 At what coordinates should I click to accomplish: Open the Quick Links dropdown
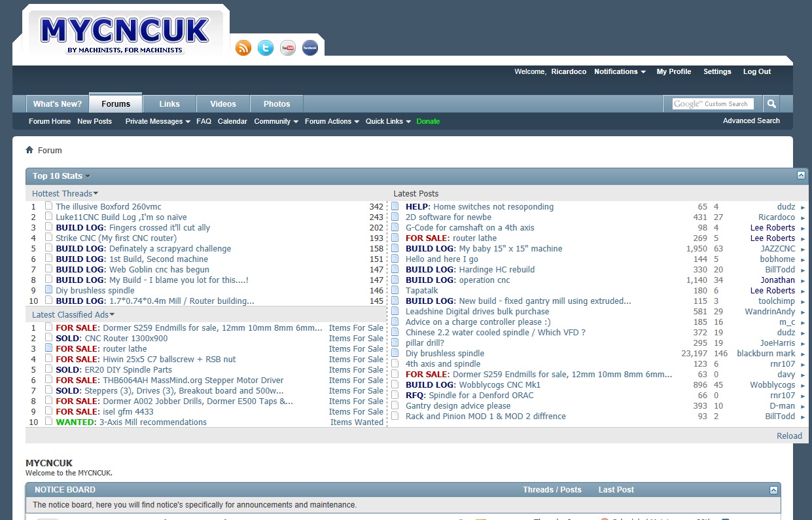pos(388,121)
